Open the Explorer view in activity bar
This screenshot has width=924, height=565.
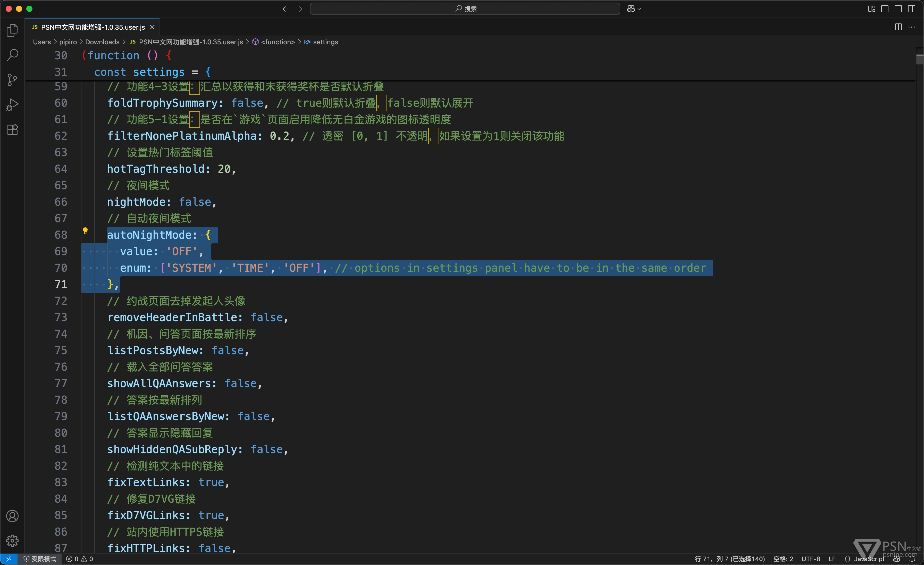pyautogui.click(x=12, y=30)
